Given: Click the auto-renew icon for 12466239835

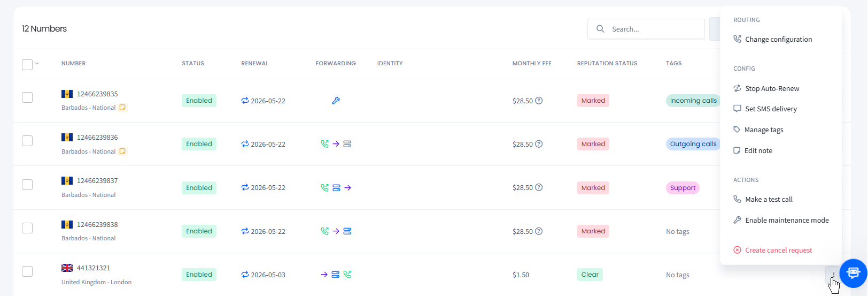Looking at the screenshot, I should 245,101.
